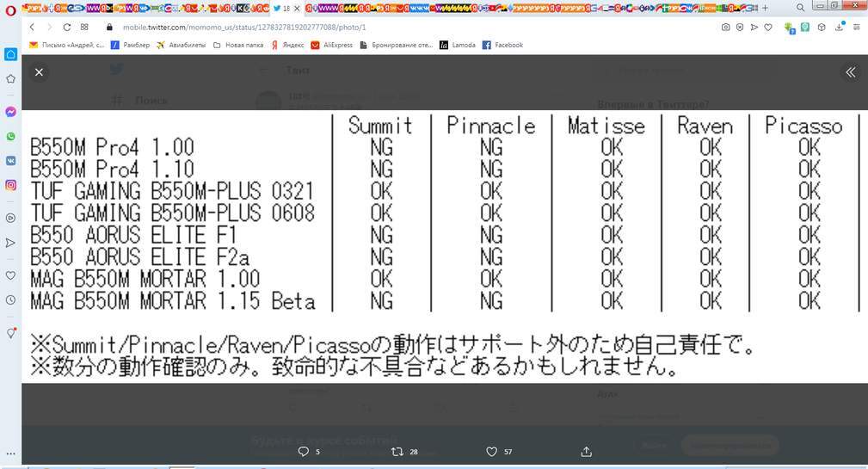Image resolution: width=868 pixels, height=469 pixels.
Task: Click the 'MAG B550M MORTAR 1.15 Beta' text
Action: 173,300
